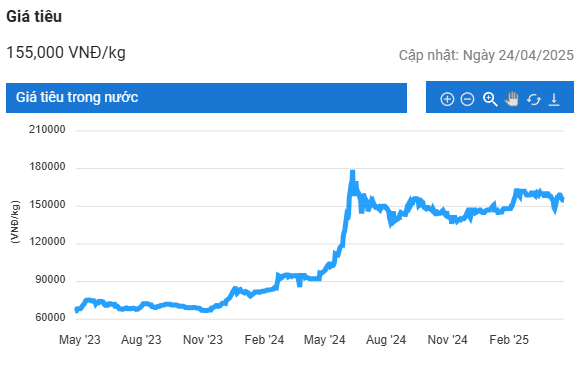Viewport: 586px width, 365px height.
Task: Select the magnifier selection zoom tool
Action: [490, 99]
